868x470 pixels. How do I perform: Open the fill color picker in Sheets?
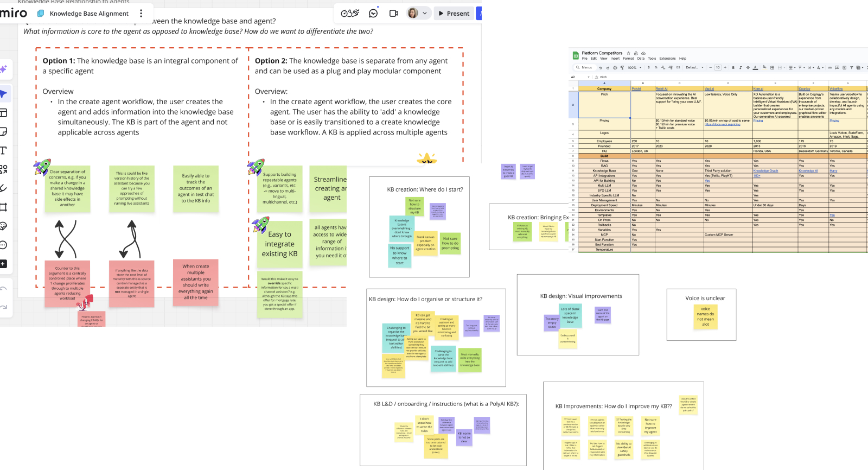point(764,67)
